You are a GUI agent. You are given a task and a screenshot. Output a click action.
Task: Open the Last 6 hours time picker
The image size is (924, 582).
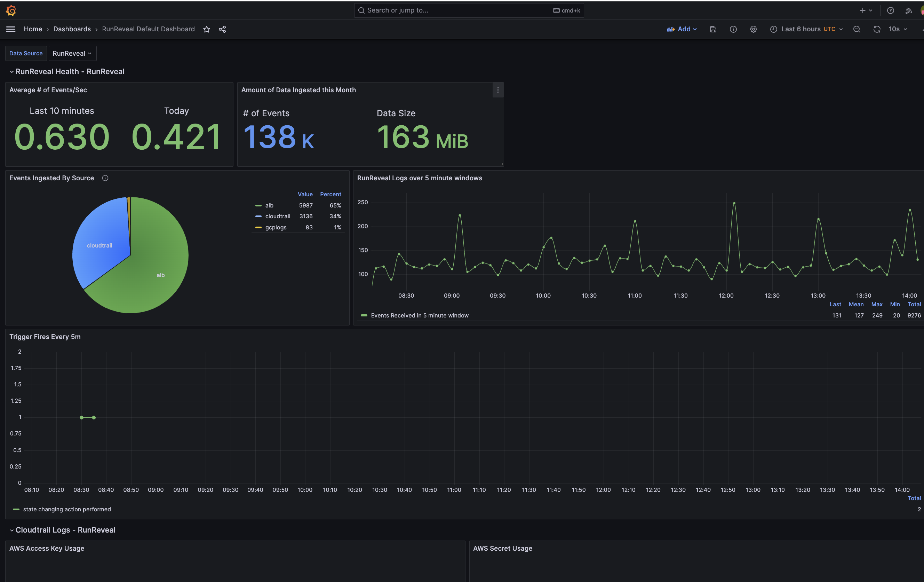pyautogui.click(x=806, y=29)
